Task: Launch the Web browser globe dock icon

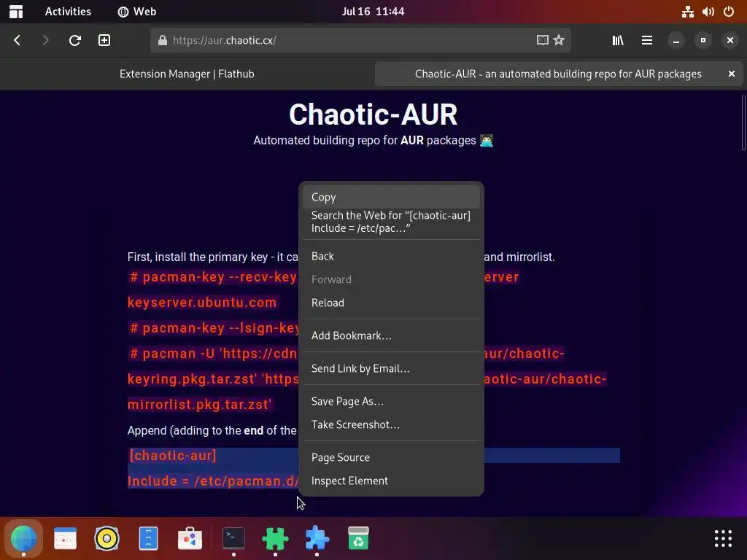Action: click(x=23, y=538)
